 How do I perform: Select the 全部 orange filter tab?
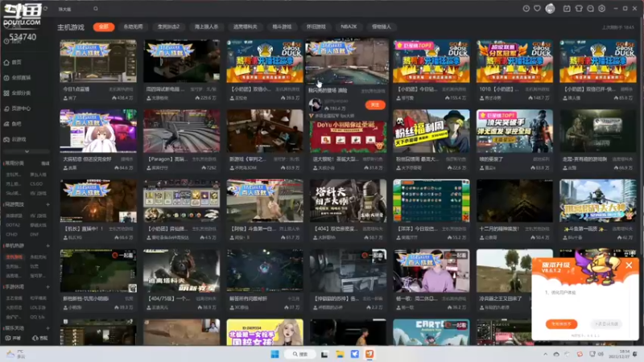[x=104, y=27]
